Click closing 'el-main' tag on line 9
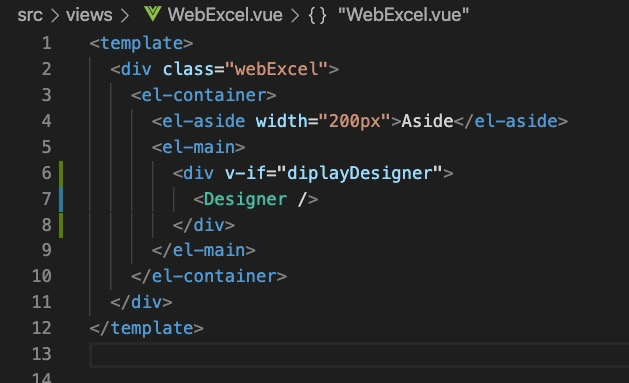Viewport: 629px width, 383px height. (203, 250)
